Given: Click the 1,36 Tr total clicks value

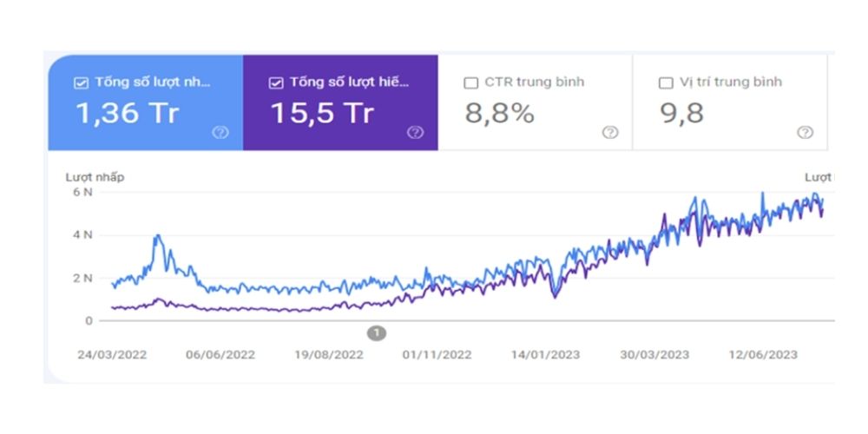Looking at the screenshot, I should click(128, 113).
